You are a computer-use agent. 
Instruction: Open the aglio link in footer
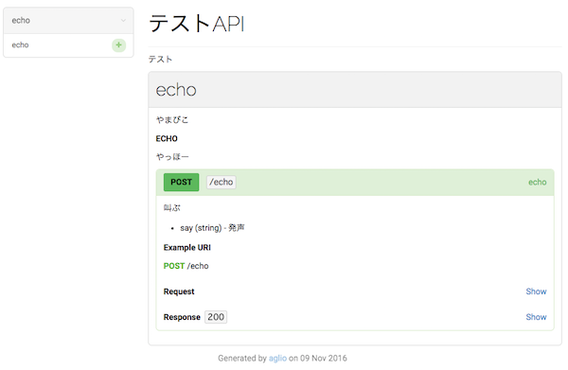coord(277,358)
